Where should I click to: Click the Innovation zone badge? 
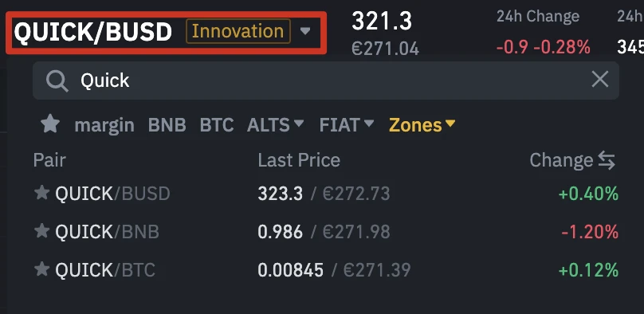pyautogui.click(x=238, y=31)
